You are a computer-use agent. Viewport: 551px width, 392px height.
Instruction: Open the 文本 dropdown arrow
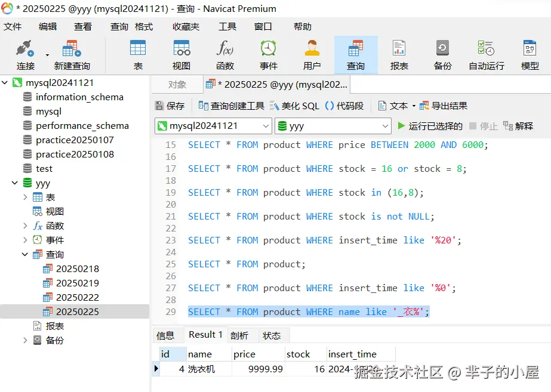coord(414,106)
